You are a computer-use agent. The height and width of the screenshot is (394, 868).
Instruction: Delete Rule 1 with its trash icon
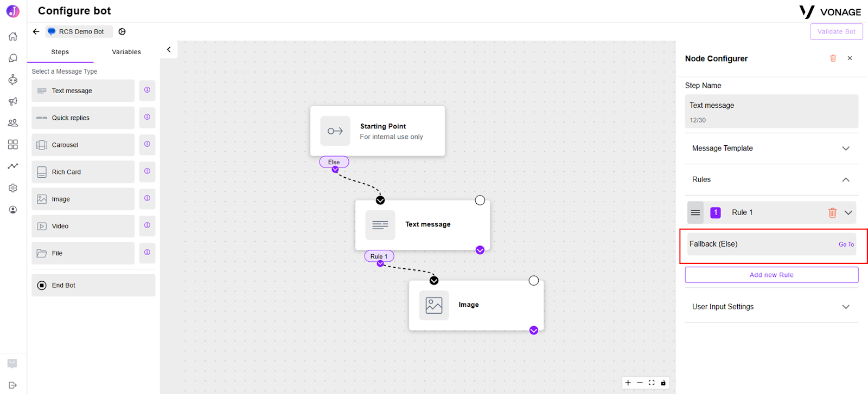[832, 212]
